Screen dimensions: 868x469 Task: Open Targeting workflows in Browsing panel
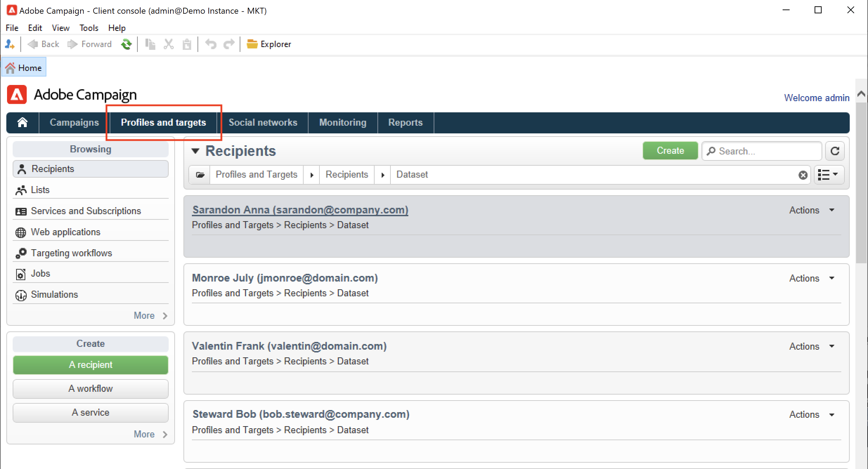tap(71, 253)
